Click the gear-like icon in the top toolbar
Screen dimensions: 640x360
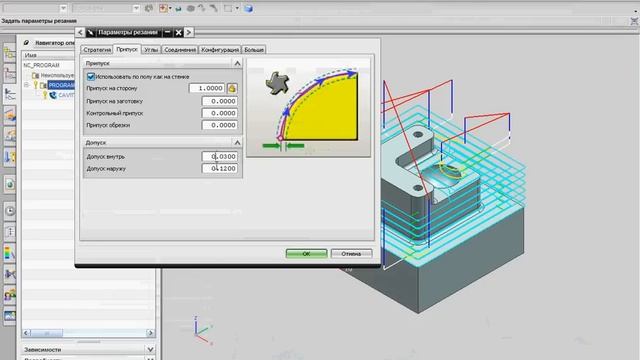[x=149, y=8]
